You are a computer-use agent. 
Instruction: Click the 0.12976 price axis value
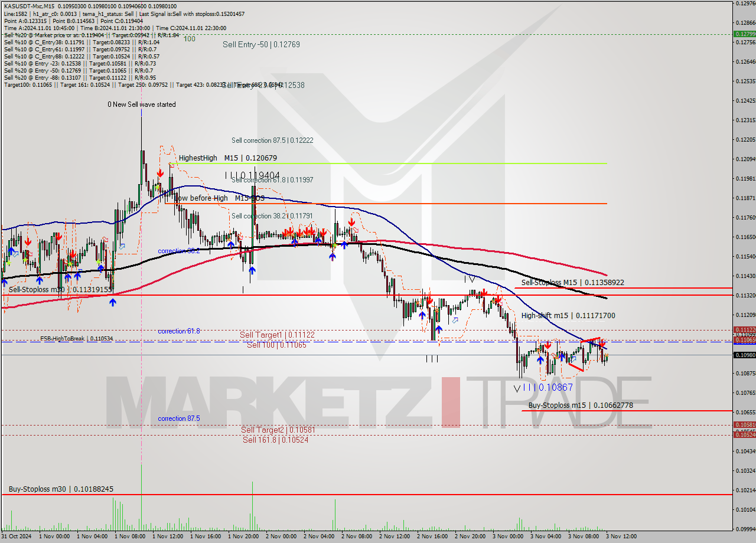click(745, 4)
